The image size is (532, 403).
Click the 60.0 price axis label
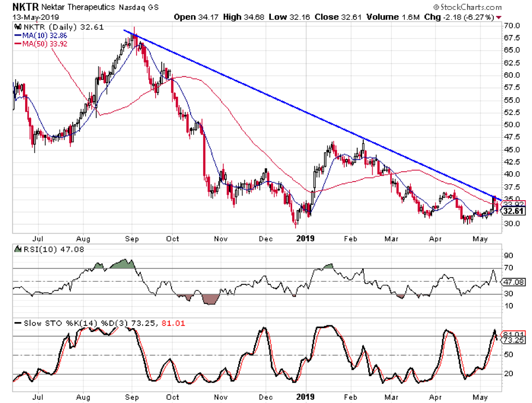[x=512, y=75]
